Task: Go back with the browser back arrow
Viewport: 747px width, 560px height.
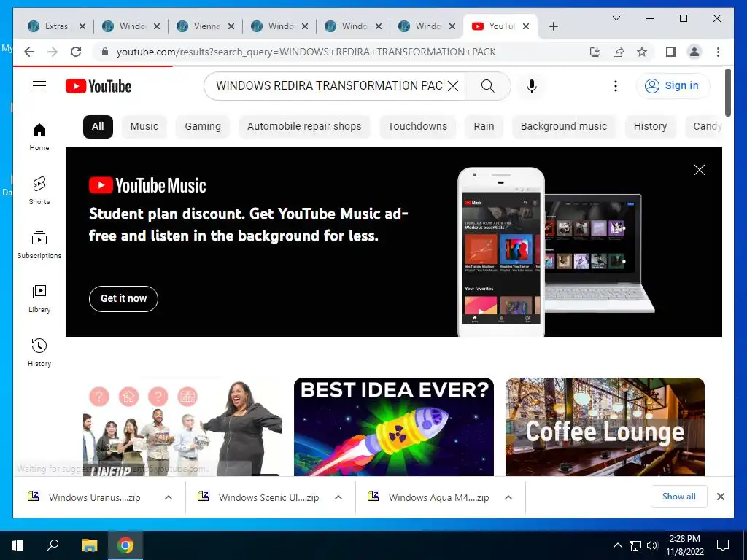Action: coord(29,52)
